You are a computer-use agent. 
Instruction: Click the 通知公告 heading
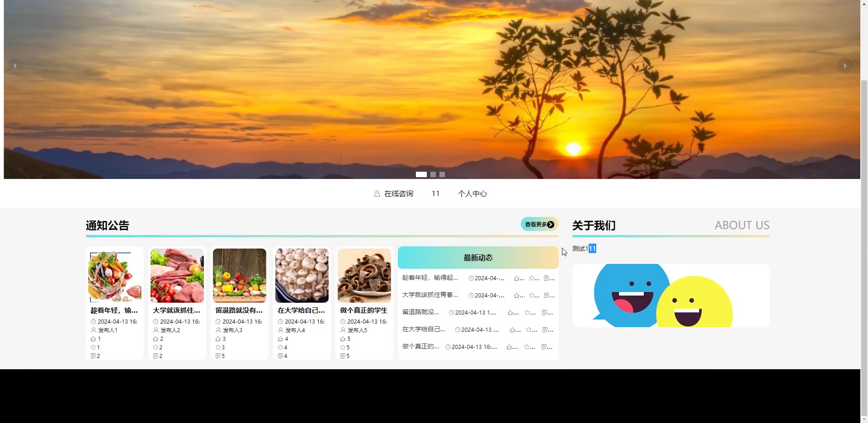[108, 225]
